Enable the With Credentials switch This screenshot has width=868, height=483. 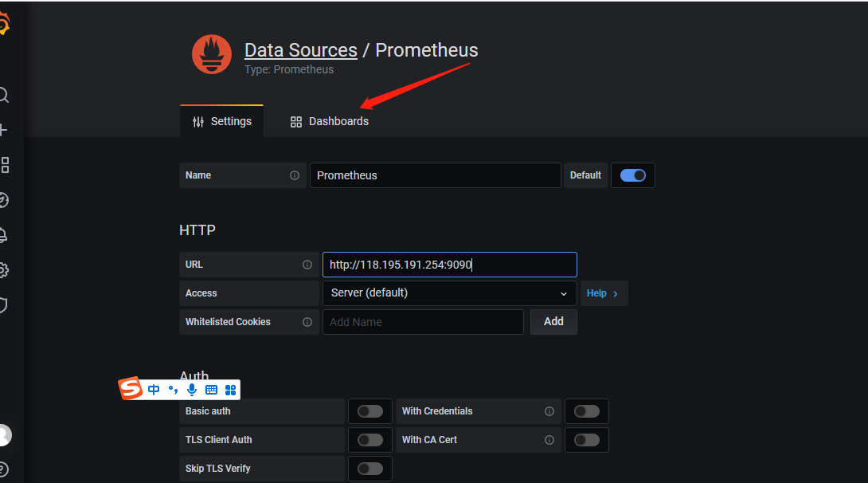[587, 411]
